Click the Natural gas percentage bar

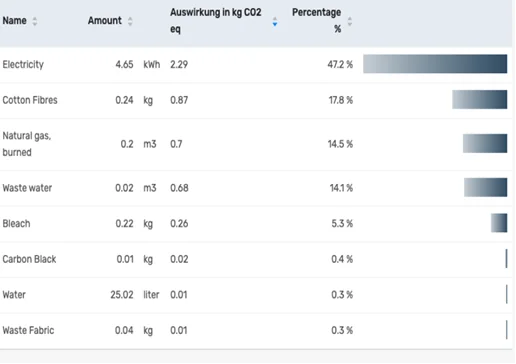(485, 143)
